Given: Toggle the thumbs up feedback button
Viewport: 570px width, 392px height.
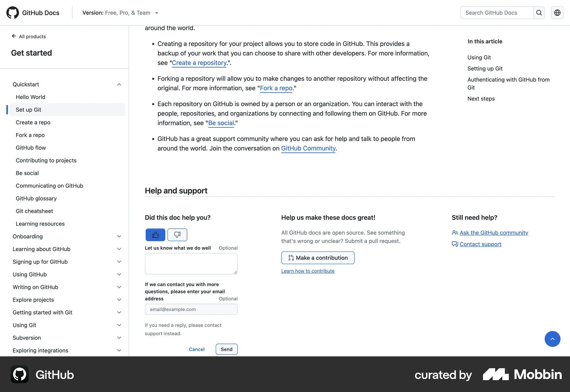Looking at the screenshot, I should coord(155,235).
